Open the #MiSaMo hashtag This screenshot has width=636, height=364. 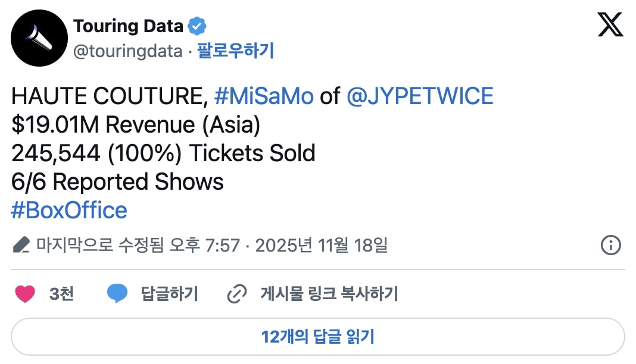pyautogui.click(x=263, y=96)
